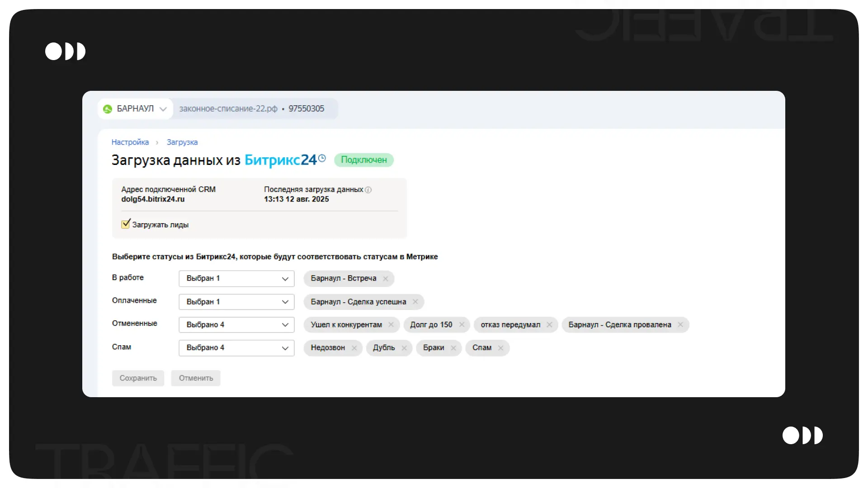
Task: Toggle the 'Загружать лиды' checkbox
Action: [x=126, y=224]
